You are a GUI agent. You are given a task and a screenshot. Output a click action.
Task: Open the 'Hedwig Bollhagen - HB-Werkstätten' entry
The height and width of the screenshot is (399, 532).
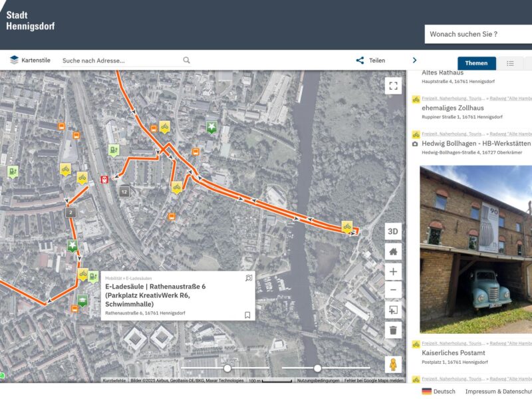[x=476, y=144]
